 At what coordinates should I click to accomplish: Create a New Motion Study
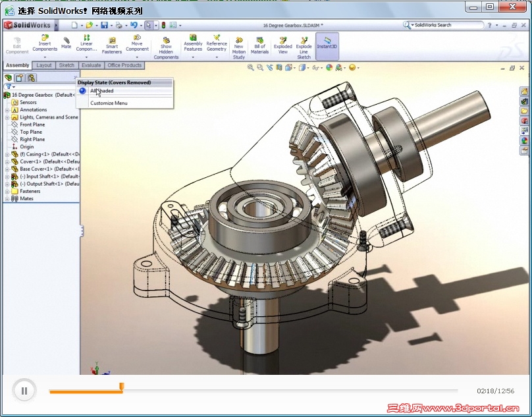click(238, 48)
